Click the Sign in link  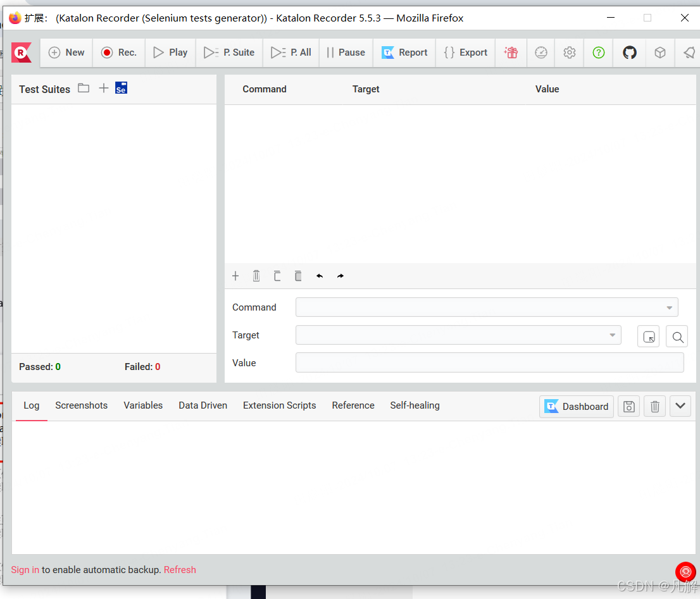[x=25, y=570]
